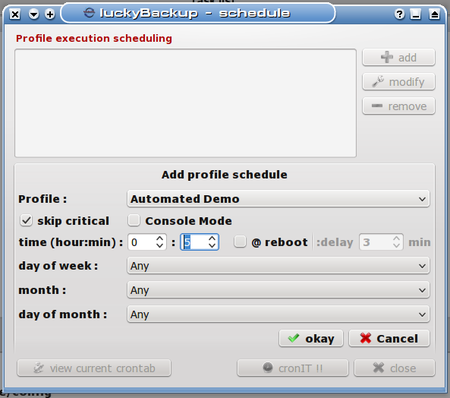
Task: Click the Cancel button
Action: pos(389,339)
